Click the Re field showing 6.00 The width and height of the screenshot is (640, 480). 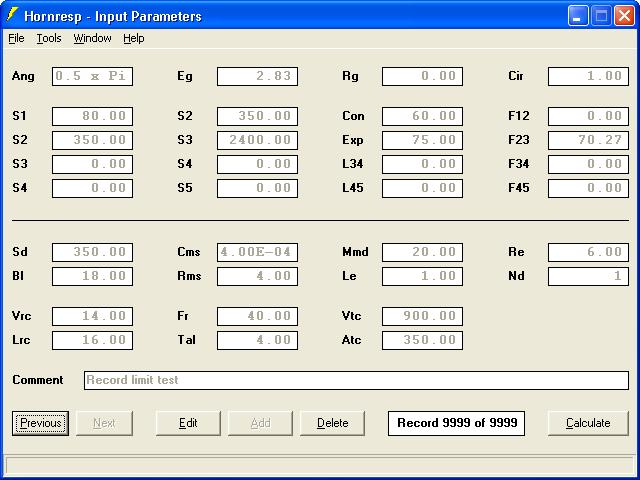click(588, 252)
